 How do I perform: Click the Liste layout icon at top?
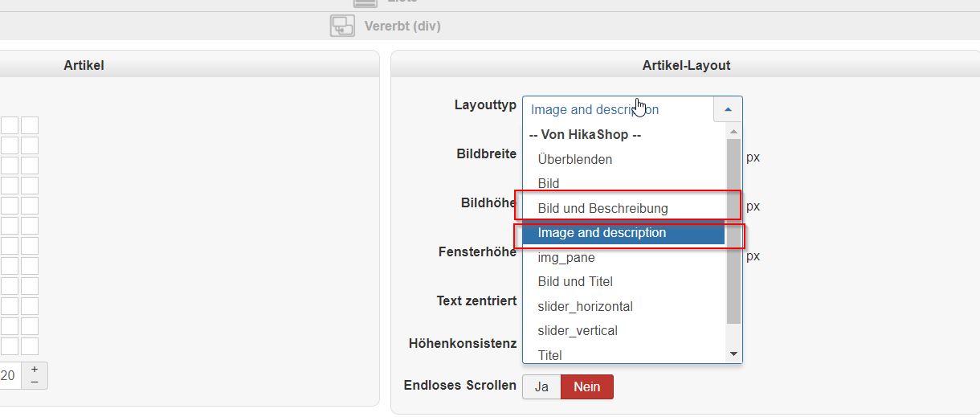pyautogui.click(x=365, y=2)
